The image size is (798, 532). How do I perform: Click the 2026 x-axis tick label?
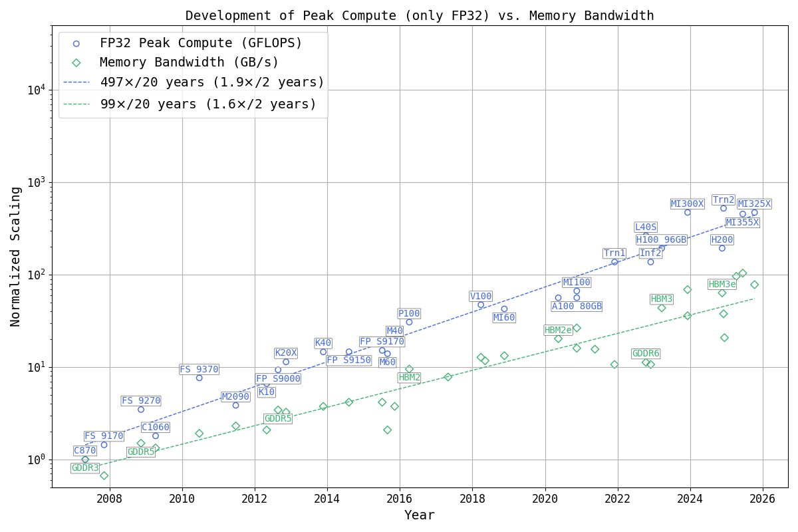click(x=763, y=498)
